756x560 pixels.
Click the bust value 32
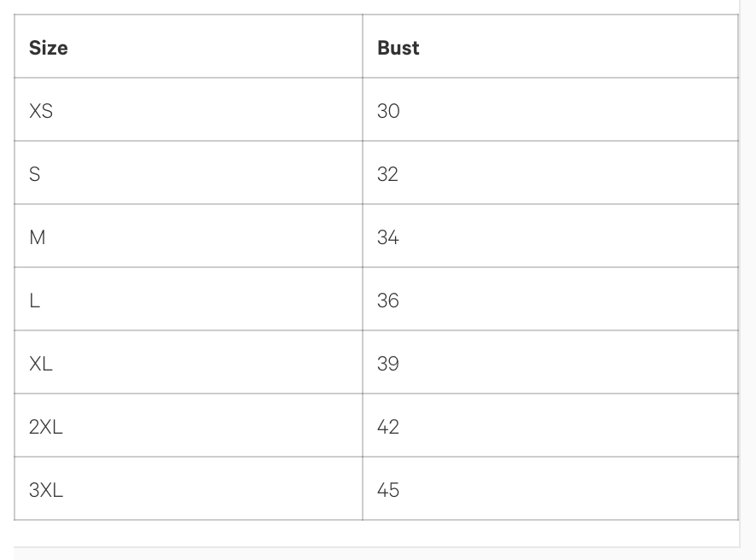[388, 174]
